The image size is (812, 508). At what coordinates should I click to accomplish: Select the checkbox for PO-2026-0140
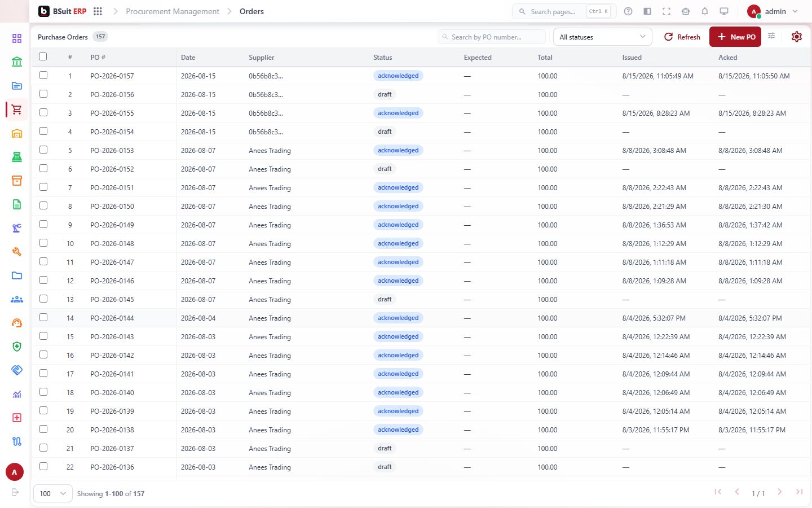[x=43, y=392]
